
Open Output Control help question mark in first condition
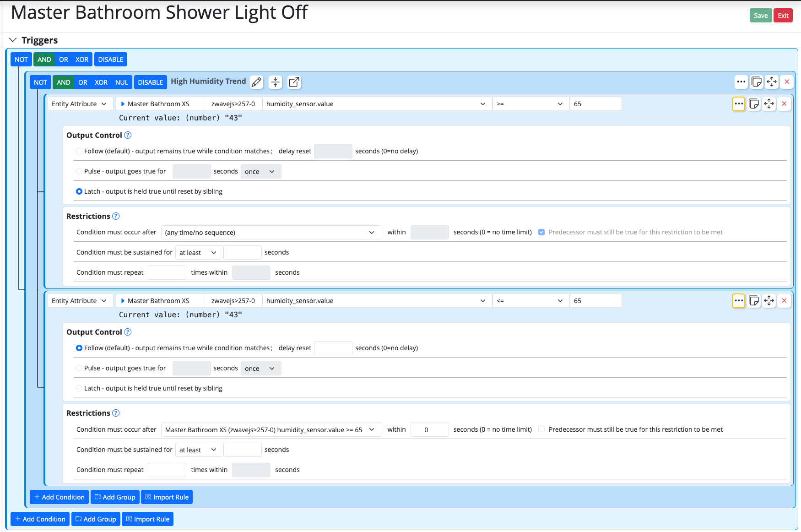pos(128,135)
